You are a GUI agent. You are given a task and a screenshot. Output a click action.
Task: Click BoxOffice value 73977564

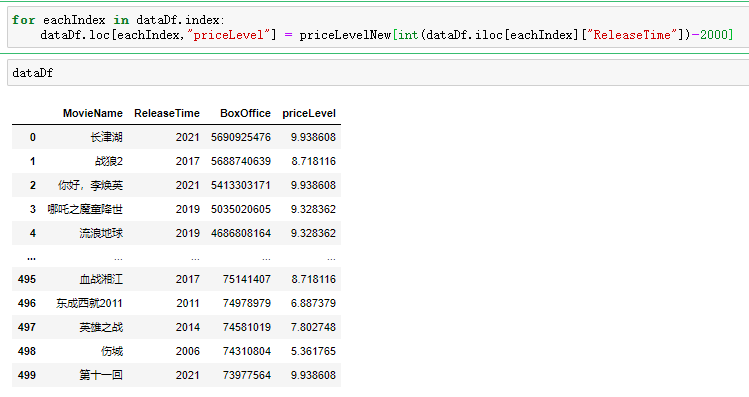(x=246, y=375)
